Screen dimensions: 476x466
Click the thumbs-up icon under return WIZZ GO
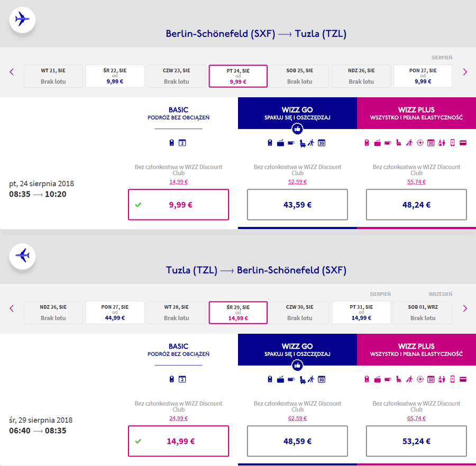tap(297, 366)
